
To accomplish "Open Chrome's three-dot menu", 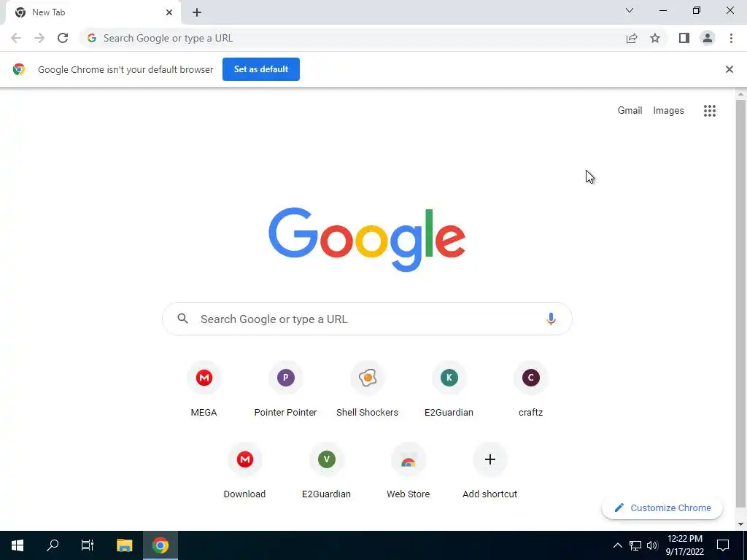I will [x=731, y=38].
